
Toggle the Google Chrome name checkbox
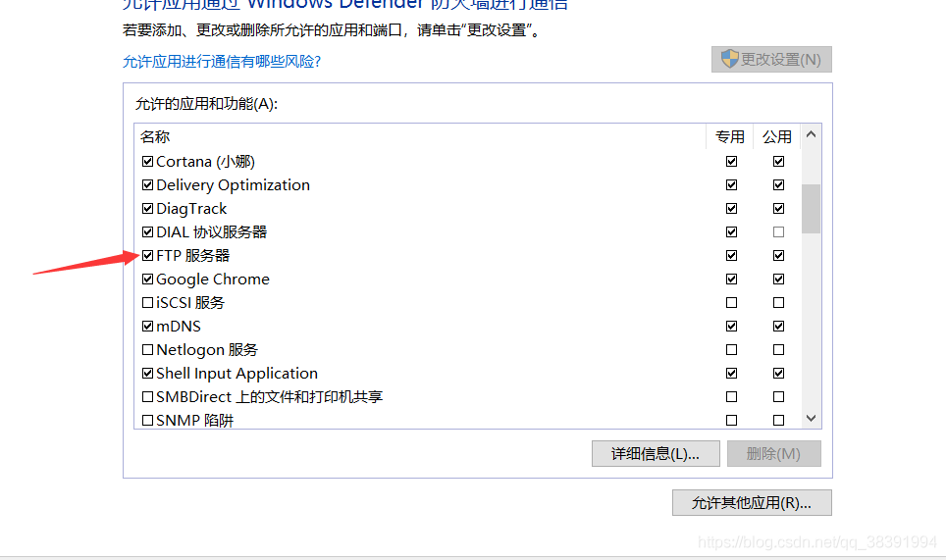(148, 280)
